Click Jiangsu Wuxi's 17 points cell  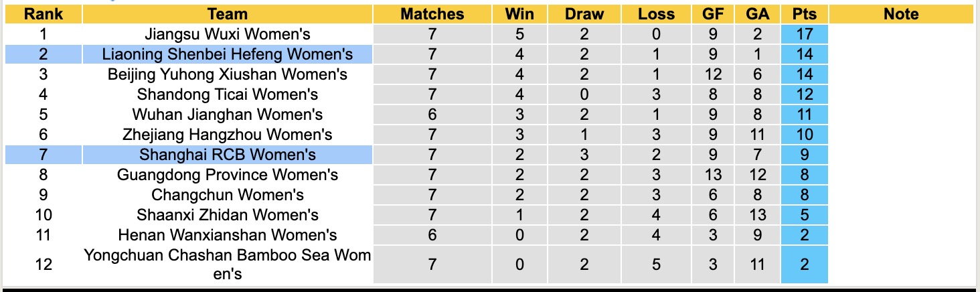(x=804, y=34)
